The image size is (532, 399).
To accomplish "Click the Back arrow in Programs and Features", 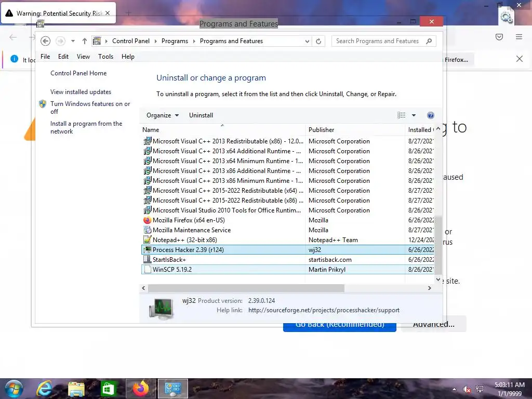I will (x=46, y=41).
